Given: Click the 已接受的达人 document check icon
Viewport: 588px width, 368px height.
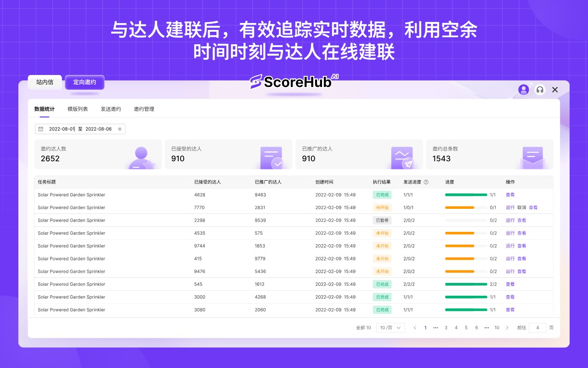Looking at the screenshot, I should point(271,156).
